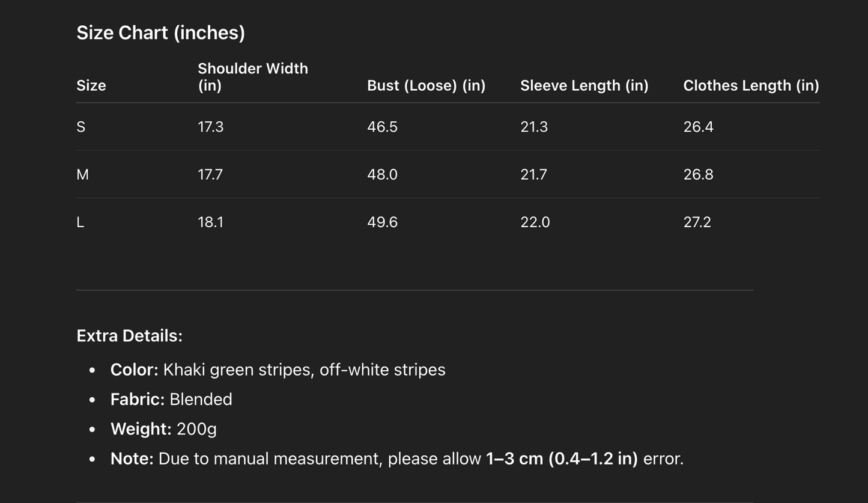Select the Clothes Length (in) header
Screen dimensions: 868x503
tap(751, 85)
